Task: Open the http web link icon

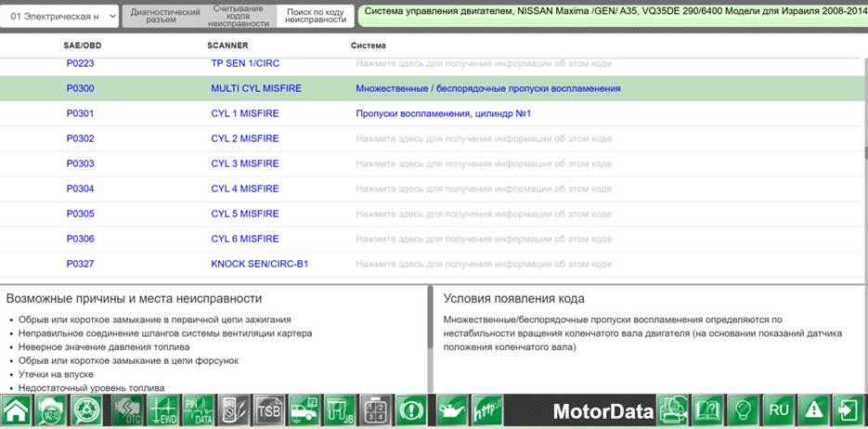Action: click(487, 410)
